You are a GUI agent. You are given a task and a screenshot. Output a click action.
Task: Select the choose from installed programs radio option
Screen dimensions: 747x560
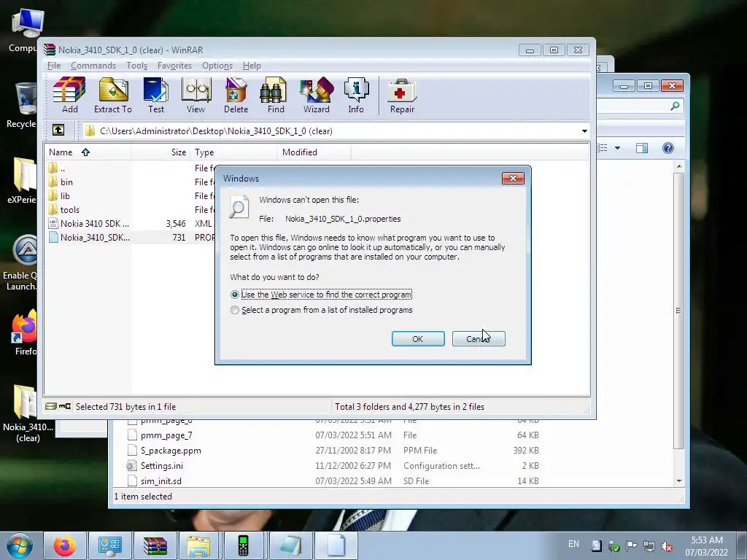234,310
